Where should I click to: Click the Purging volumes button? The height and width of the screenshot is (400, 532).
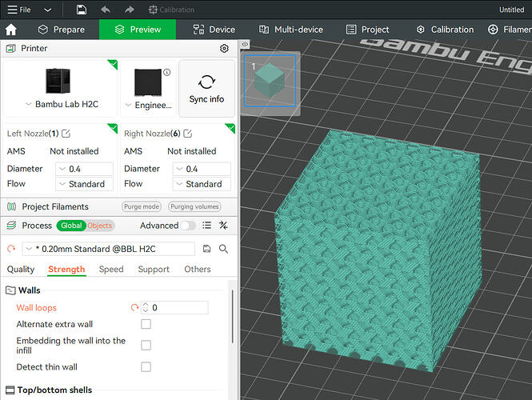coord(194,206)
